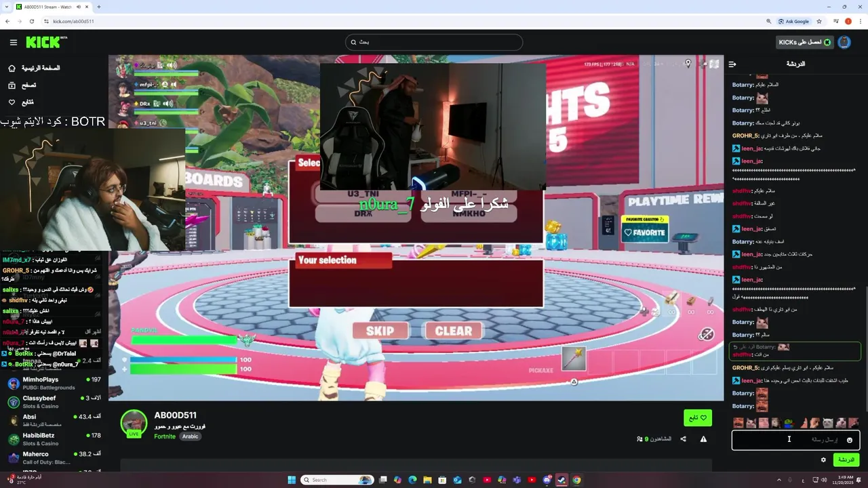Report the stream with warning triangle
This screenshot has width=868, height=488.
(703, 439)
